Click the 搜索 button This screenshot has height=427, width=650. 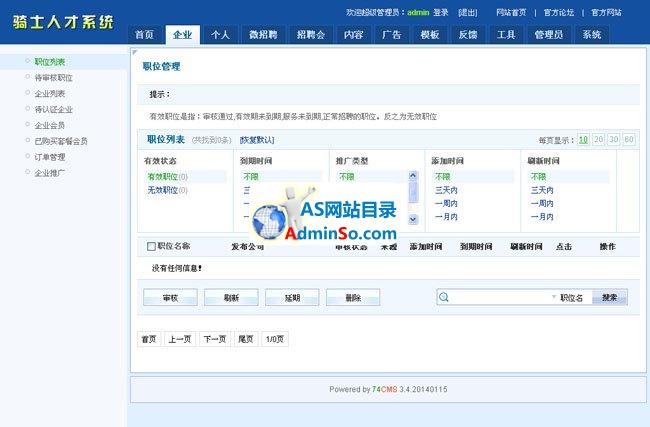click(609, 297)
